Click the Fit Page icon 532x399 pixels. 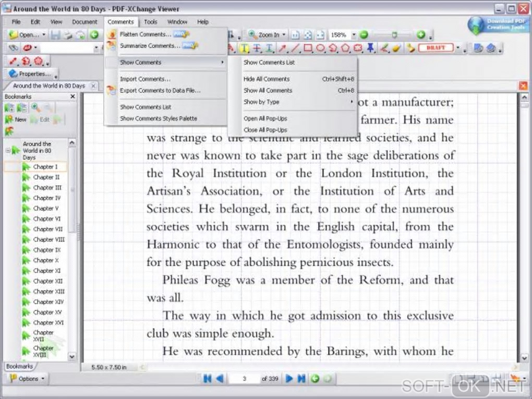click(308, 34)
